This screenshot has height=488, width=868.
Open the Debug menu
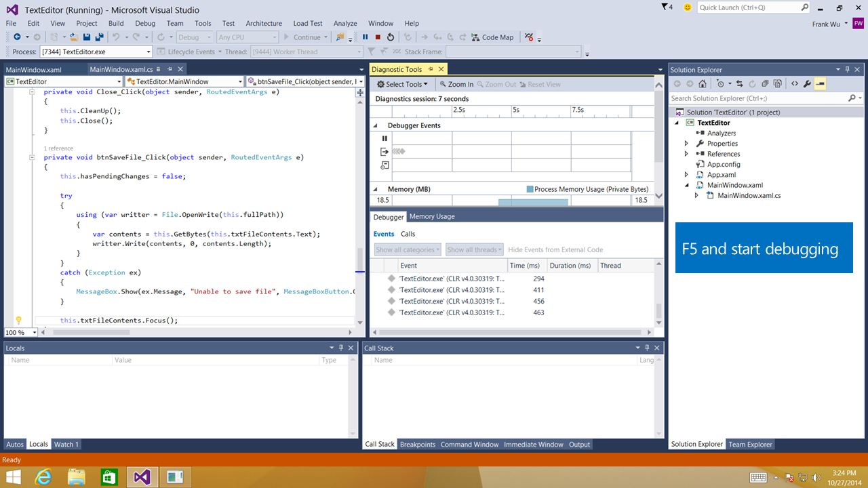point(145,23)
